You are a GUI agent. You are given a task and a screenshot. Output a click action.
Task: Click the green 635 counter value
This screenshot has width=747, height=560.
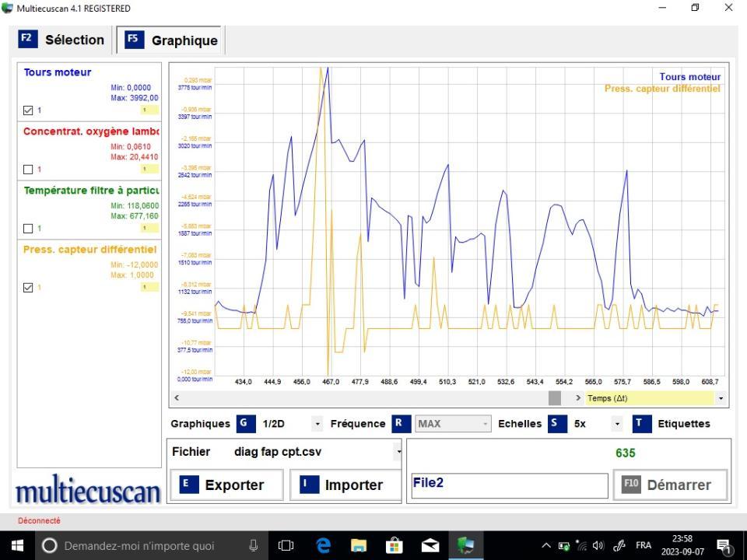[x=625, y=453]
